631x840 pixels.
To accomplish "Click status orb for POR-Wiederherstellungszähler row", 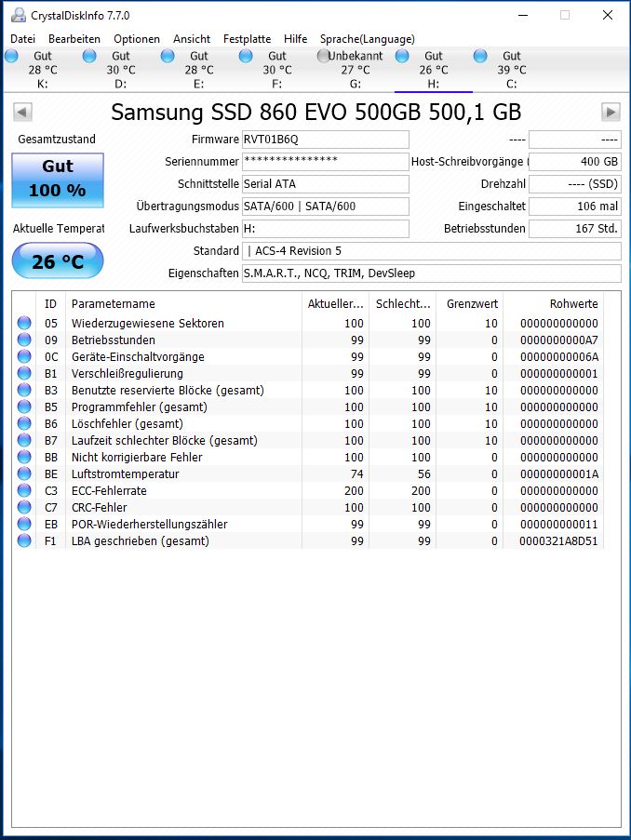I will [24, 524].
